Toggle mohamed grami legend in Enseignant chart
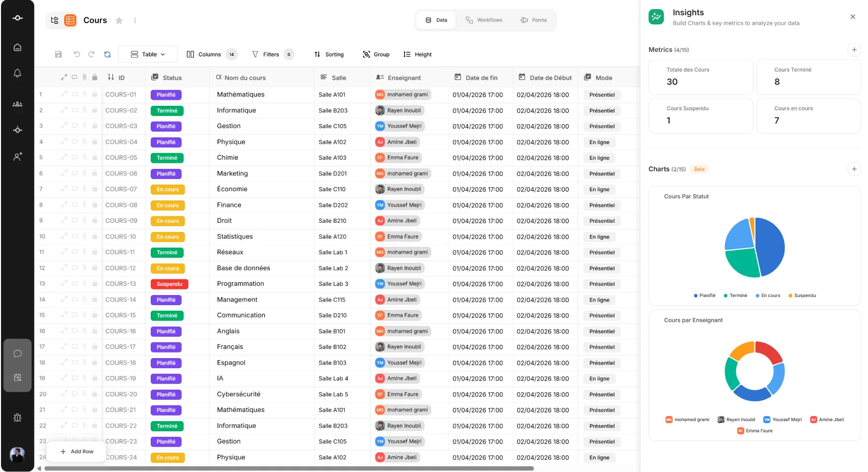 pos(687,420)
